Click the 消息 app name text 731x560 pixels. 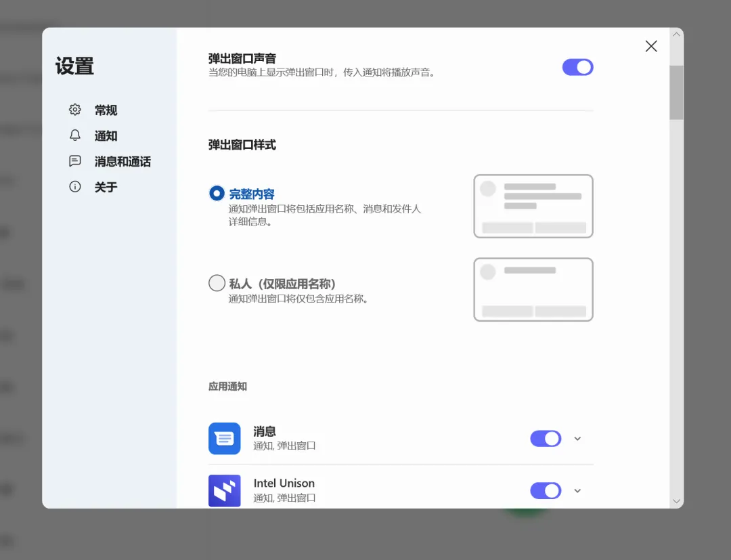[265, 431]
